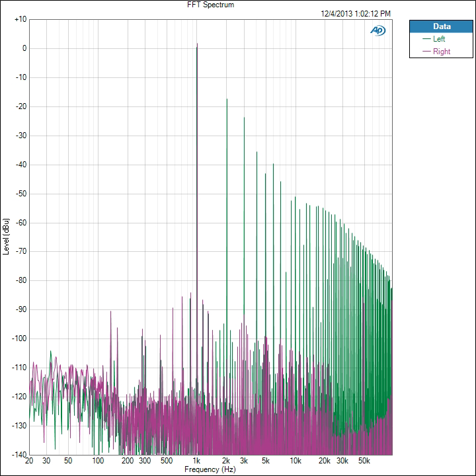Click the 50k label on the frequency axis
The image size is (476, 476).
coord(364,461)
